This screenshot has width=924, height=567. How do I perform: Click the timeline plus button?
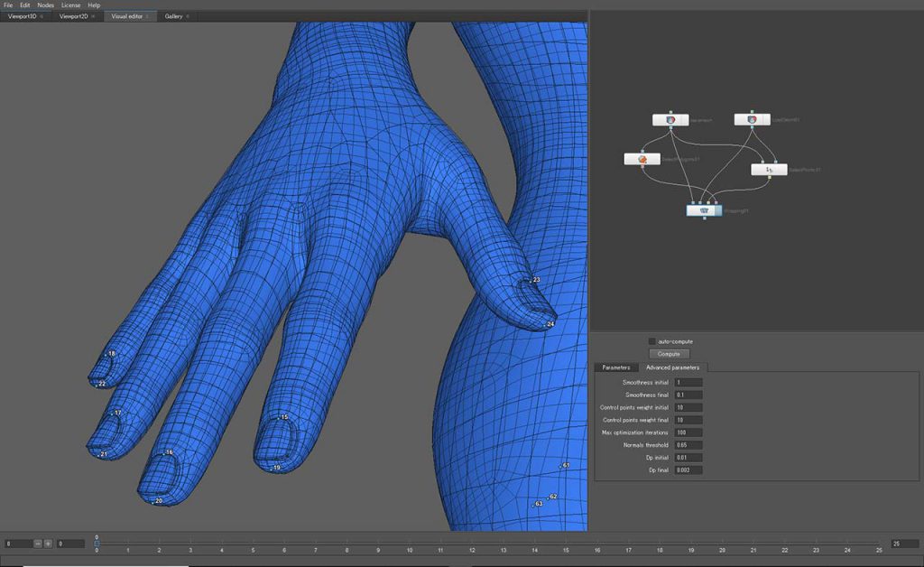48,544
